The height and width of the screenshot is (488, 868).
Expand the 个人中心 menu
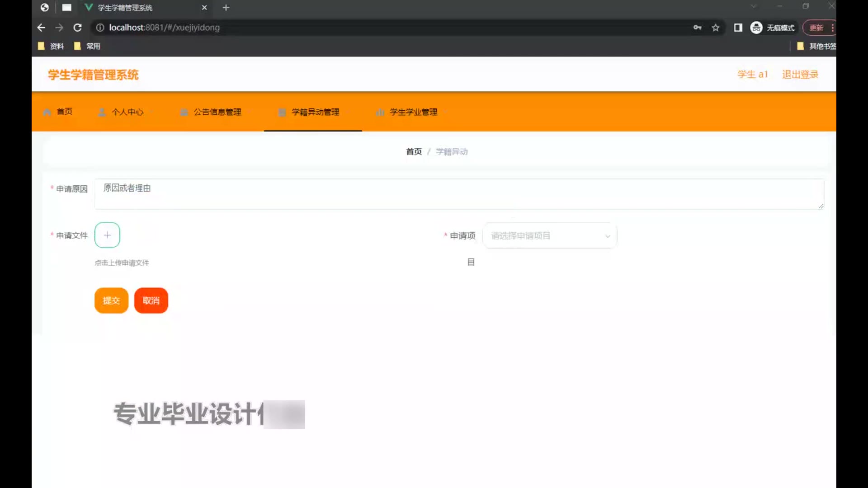coord(127,112)
